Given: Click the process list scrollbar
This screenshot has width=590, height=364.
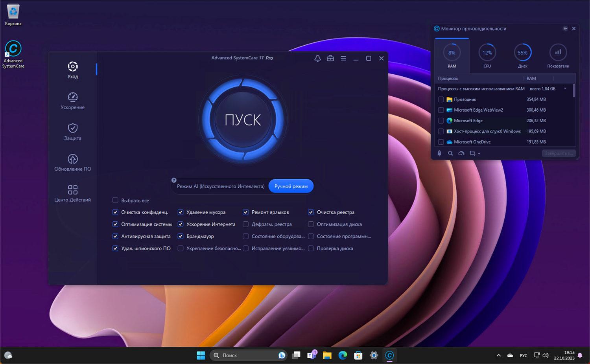Looking at the screenshot, I should [574, 90].
